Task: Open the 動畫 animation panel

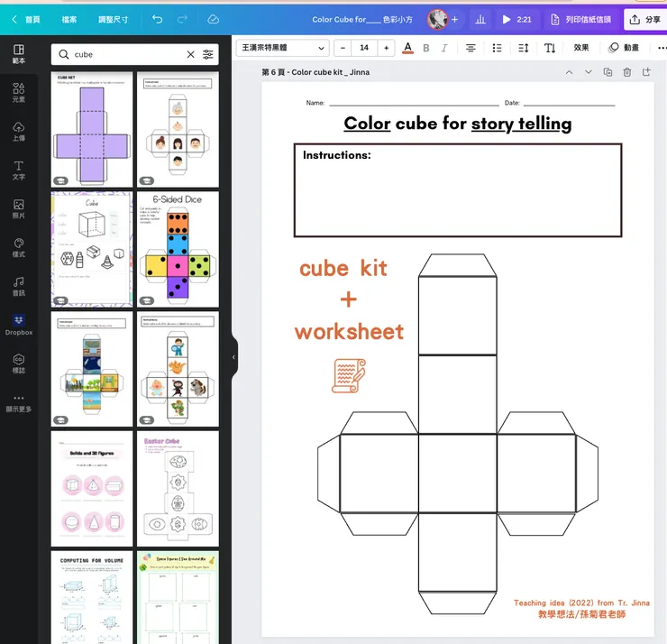Action: pos(624,48)
